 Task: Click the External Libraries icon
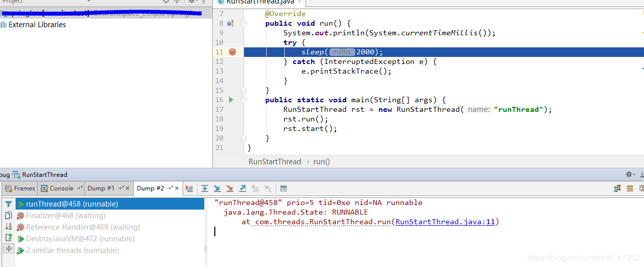[x=4, y=24]
